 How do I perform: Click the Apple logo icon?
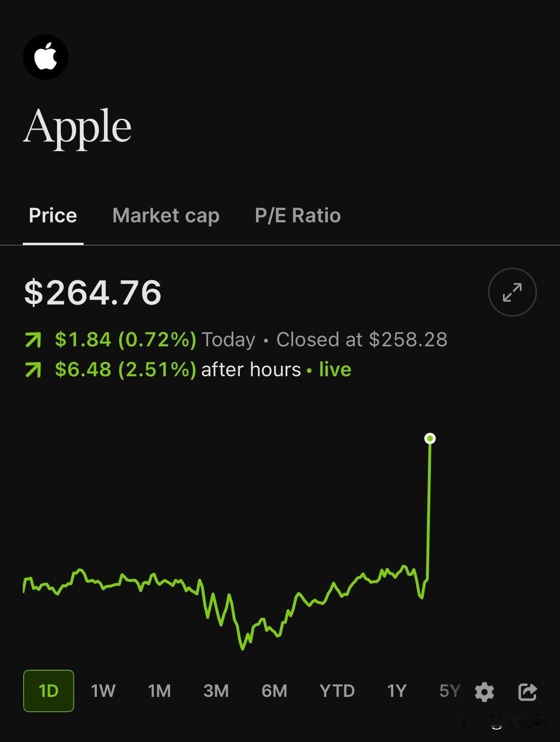[46, 57]
